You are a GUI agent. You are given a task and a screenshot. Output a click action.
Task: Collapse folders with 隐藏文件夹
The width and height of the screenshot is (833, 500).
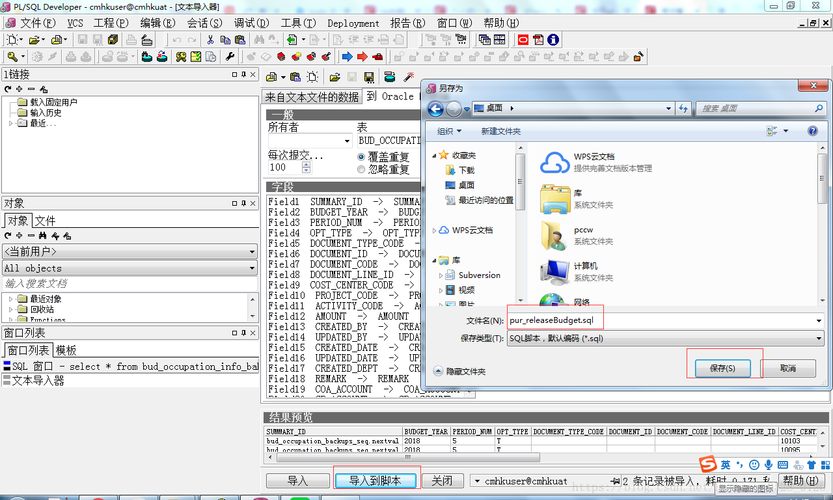pos(460,371)
